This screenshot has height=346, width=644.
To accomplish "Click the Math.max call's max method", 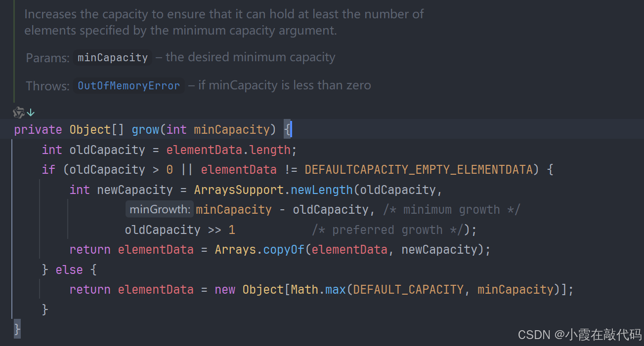I will 335,290.
